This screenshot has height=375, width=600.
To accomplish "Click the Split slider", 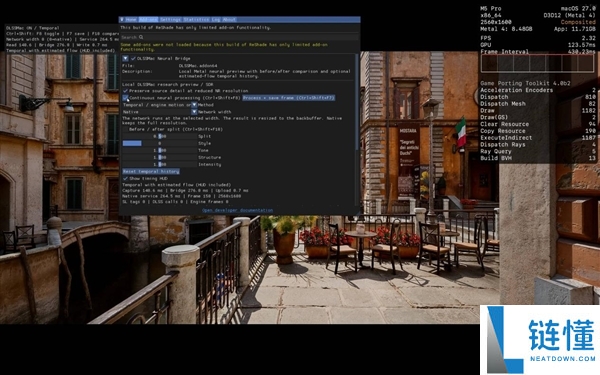I will [x=160, y=136].
